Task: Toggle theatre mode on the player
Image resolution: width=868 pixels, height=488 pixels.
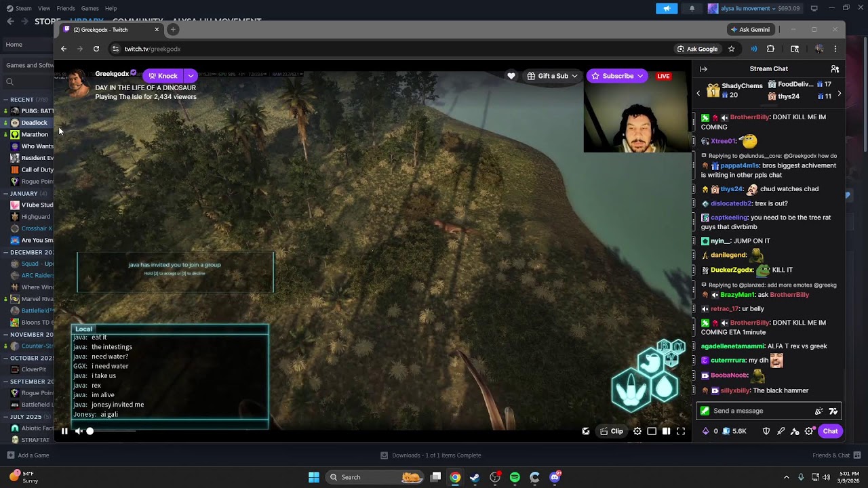Action: click(x=667, y=431)
